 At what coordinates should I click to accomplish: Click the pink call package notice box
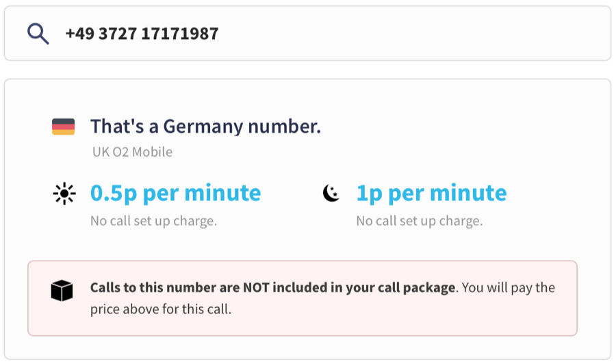303,298
